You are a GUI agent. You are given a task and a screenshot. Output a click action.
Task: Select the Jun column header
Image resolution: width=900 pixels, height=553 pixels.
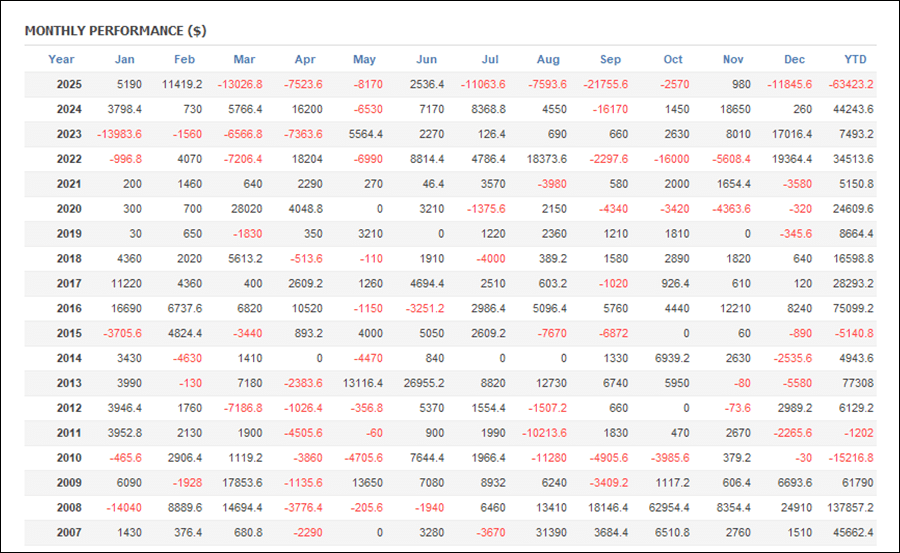point(426,59)
